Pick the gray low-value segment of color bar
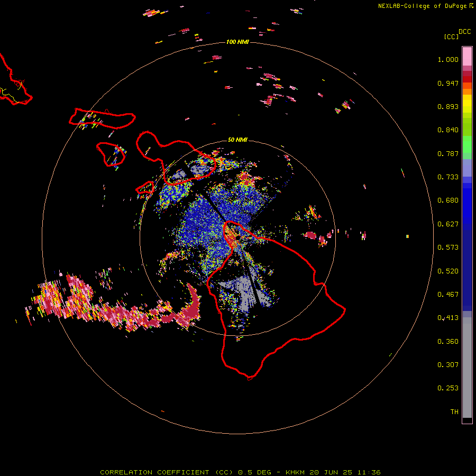 click(x=467, y=368)
